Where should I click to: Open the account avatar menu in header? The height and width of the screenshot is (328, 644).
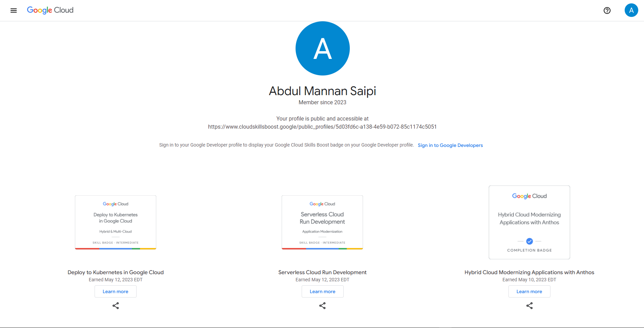tap(631, 10)
